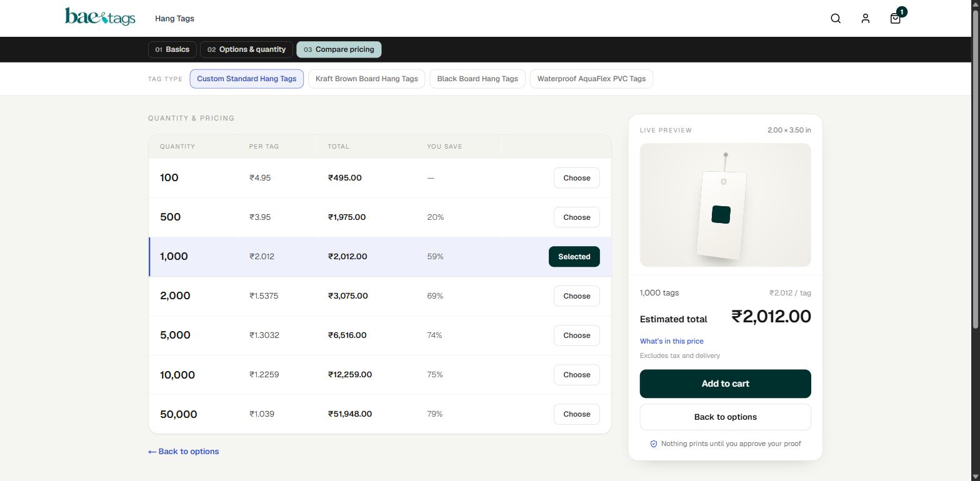Click the 10,000 quantity cell
Viewport: 980px width, 481px height.
click(x=177, y=375)
